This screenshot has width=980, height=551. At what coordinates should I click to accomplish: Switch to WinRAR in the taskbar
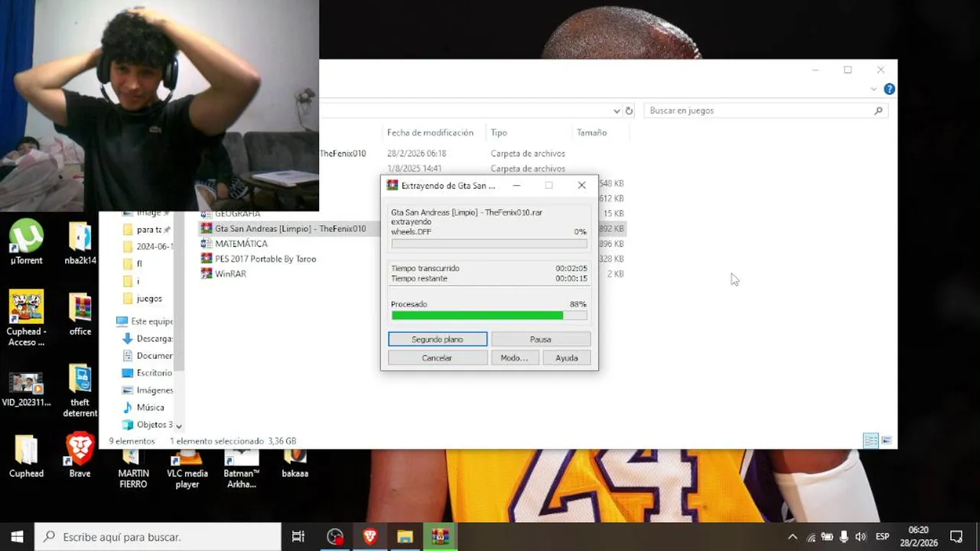point(440,536)
